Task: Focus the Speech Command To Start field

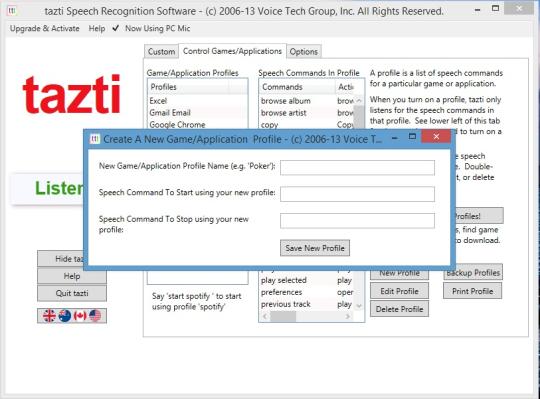Action: (x=357, y=194)
